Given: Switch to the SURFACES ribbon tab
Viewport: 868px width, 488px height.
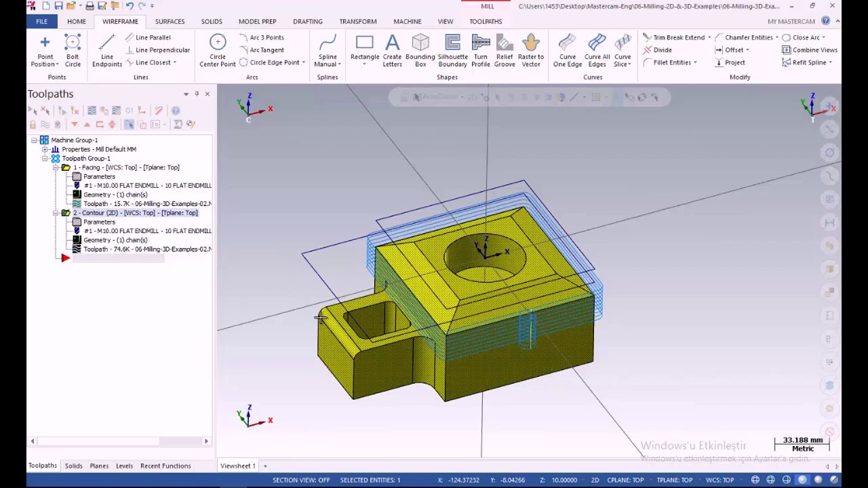Looking at the screenshot, I should click(x=170, y=21).
